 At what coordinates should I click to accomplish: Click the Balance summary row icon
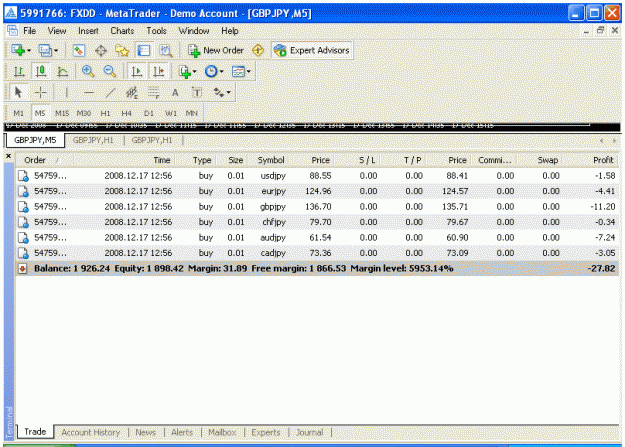coord(23,269)
